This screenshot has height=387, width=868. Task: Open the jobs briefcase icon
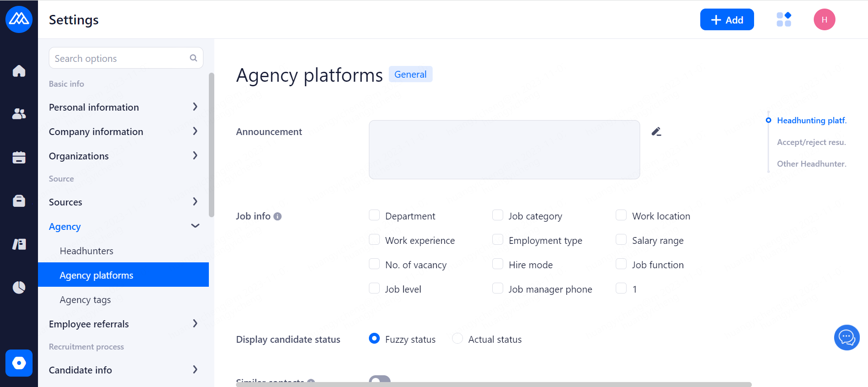click(x=19, y=200)
